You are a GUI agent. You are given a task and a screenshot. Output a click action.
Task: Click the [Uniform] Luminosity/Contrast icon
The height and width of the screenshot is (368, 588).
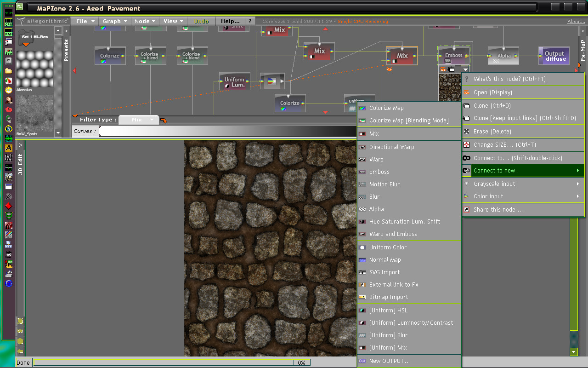362,323
